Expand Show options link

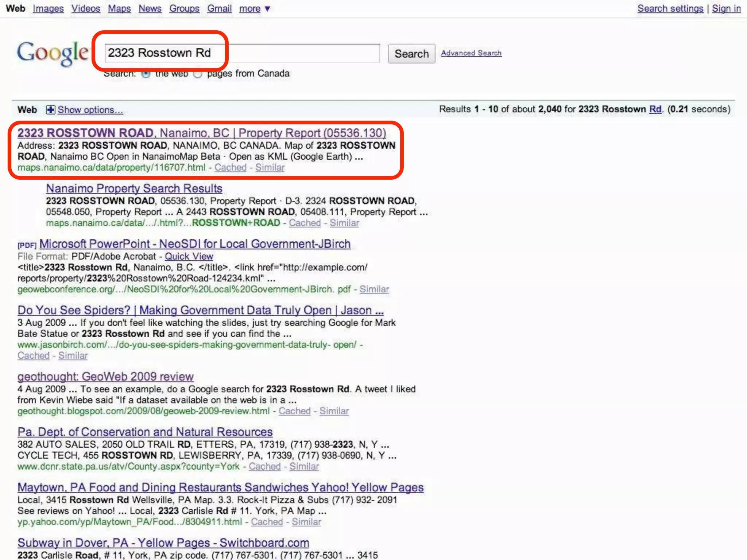[90, 110]
